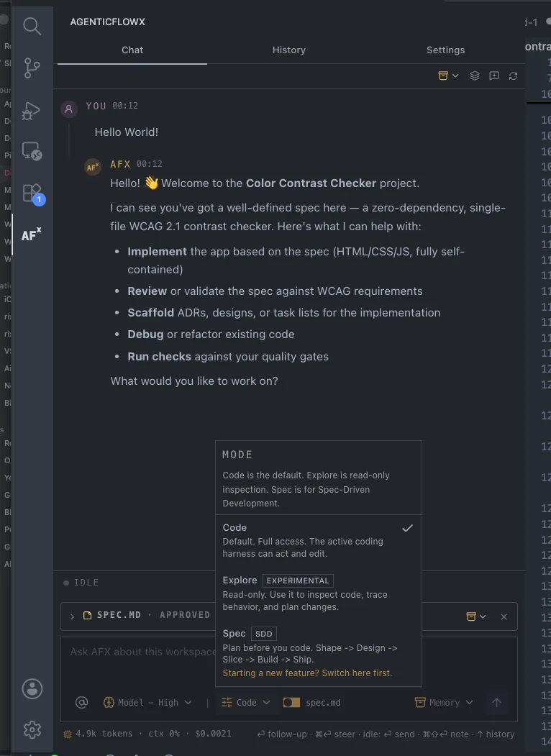Screen dimensions: 551x756
Task: Click the 'Color Contrast Checker' bold text
Action: pyautogui.click(x=311, y=183)
